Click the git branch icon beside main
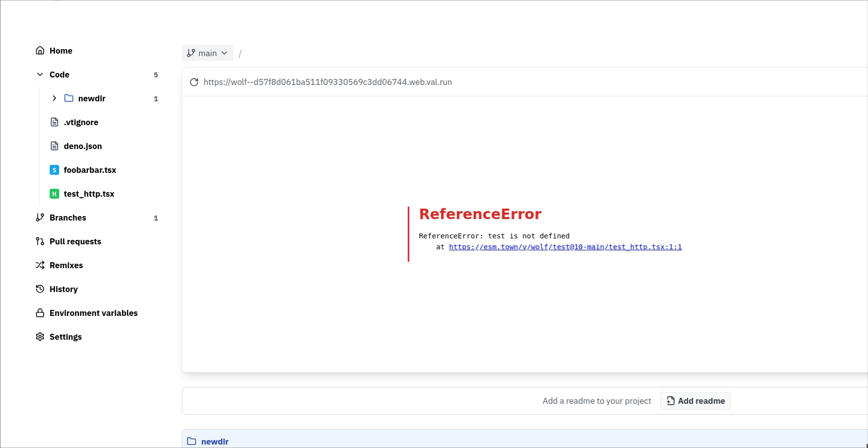This screenshot has width=868, height=448. [x=191, y=53]
